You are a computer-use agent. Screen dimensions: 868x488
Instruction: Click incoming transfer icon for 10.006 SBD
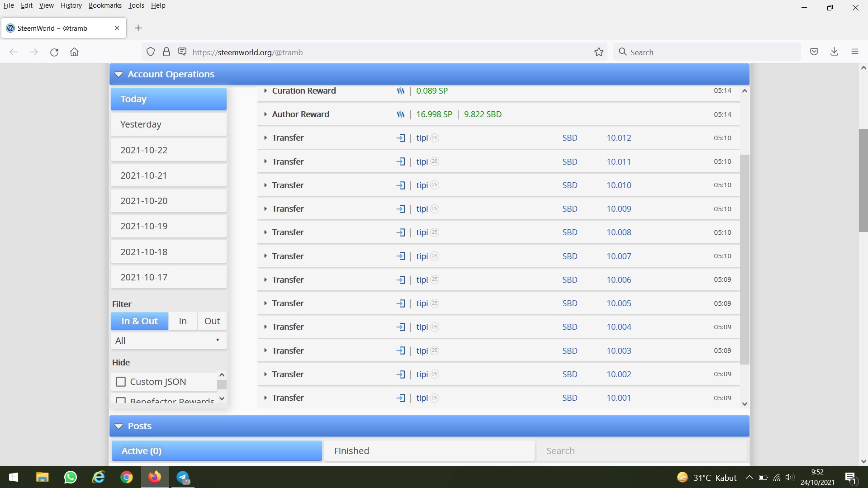[401, 280]
